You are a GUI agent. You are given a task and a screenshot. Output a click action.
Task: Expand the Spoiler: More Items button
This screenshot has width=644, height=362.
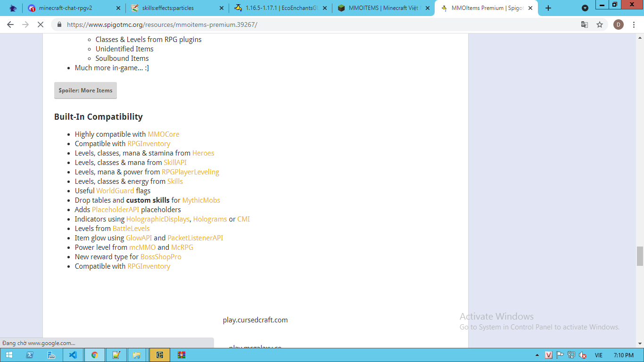point(85,90)
